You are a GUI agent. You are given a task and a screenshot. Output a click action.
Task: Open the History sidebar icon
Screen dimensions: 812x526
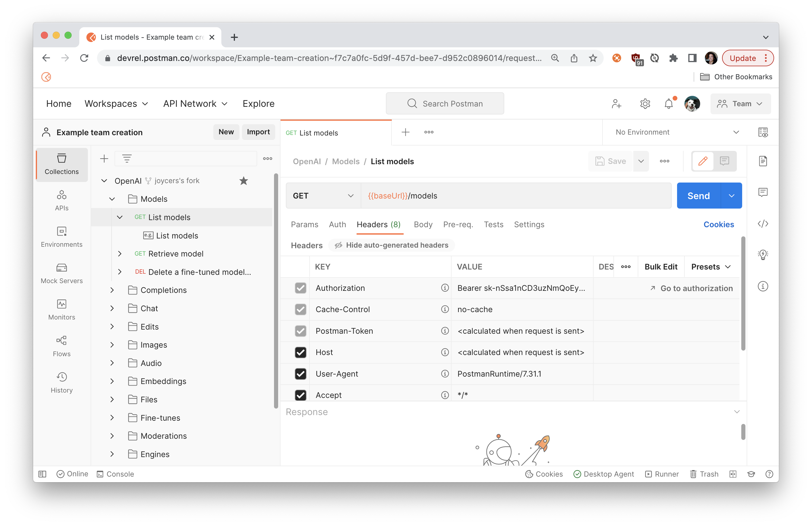(62, 382)
